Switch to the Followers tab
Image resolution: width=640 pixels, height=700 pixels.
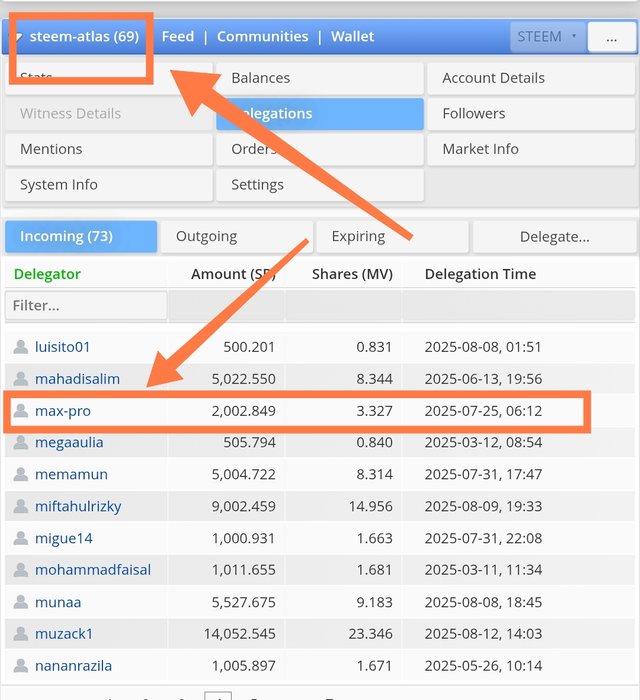click(x=531, y=114)
